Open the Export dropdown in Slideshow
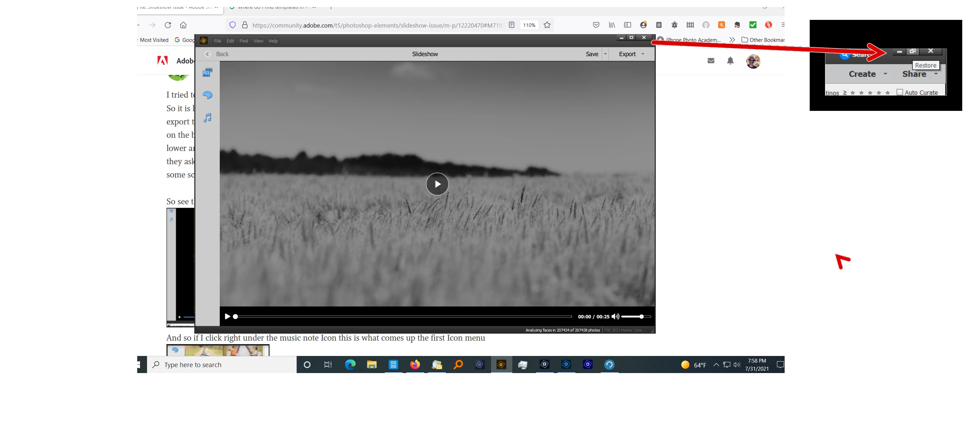Screen dimensions: 980x425 click(x=631, y=54)
